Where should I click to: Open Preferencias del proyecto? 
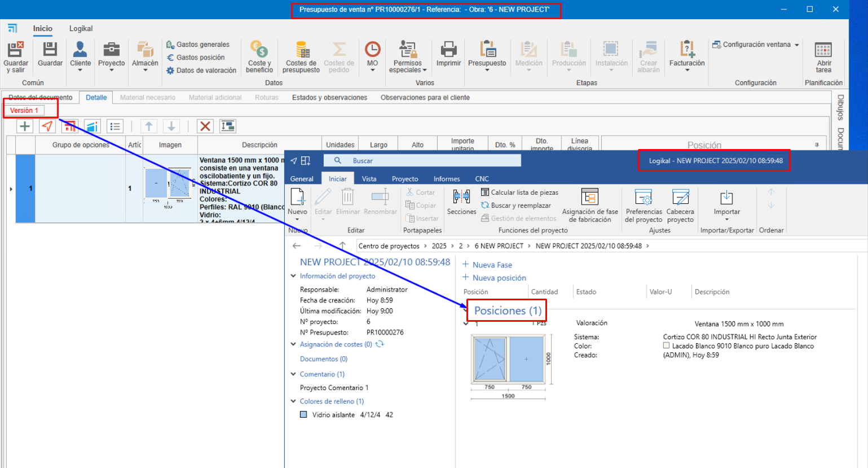click(x=644, y=205)
